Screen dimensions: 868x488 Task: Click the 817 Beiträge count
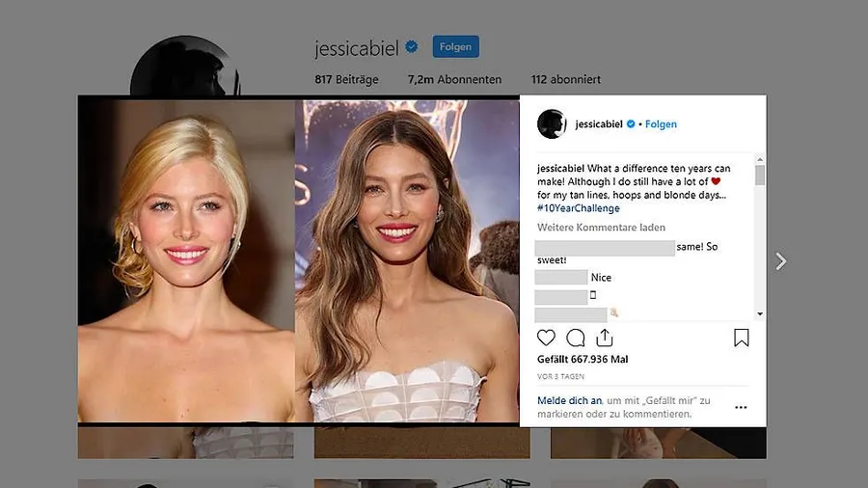point(346,80)
